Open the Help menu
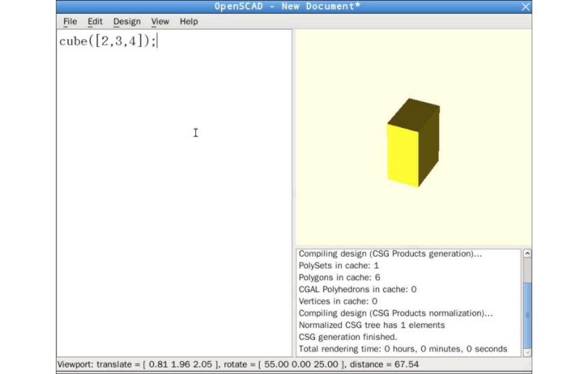The height and width of the screenshot is (374, 588). 189,21
